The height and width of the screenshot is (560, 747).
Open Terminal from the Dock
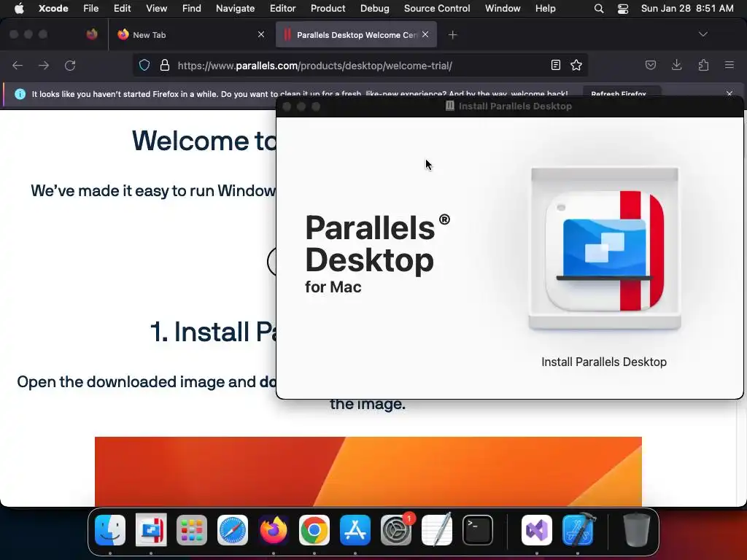pos(478,530)
